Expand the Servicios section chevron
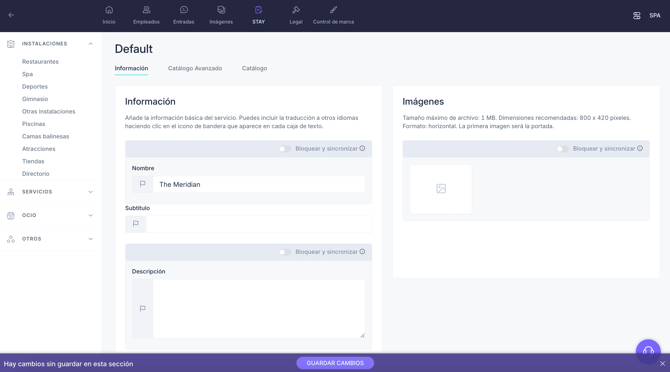Viewport: 670px width, 372px height. click(91, 192)
